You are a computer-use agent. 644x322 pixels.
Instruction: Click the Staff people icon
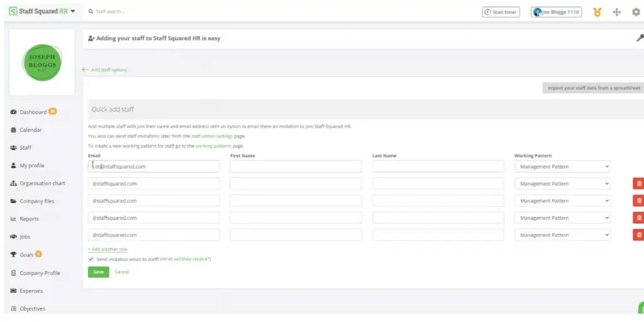point(13,147)
